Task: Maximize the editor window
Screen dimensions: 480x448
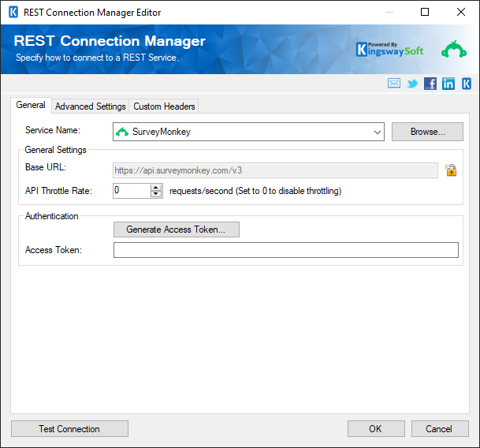Action: click(425, 12)
